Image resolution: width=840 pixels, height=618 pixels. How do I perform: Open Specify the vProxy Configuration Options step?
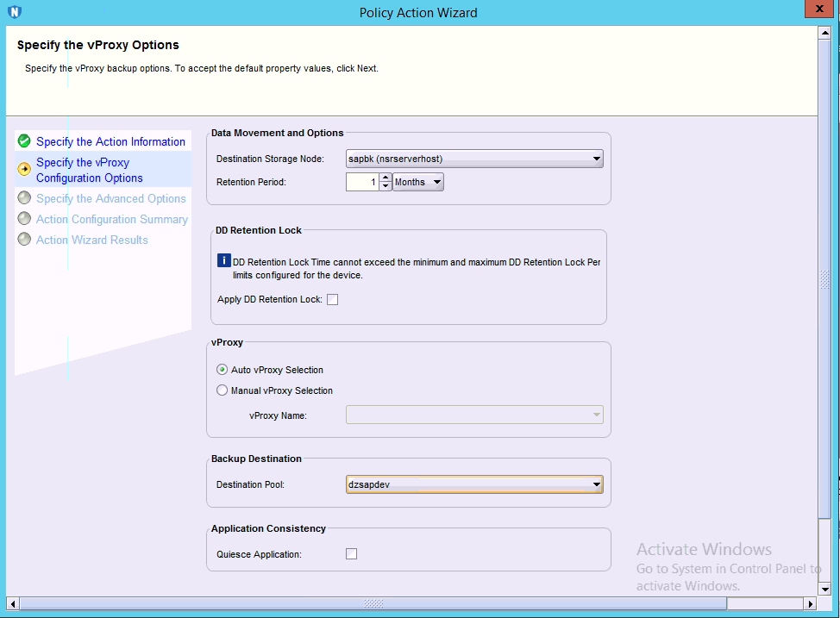coord(89,170)
